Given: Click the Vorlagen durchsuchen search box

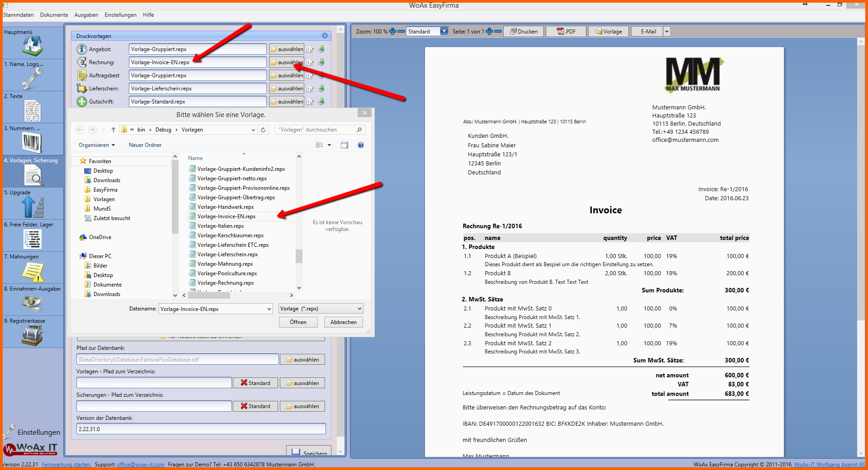Looking at the screenshot, I should (320, 130).
